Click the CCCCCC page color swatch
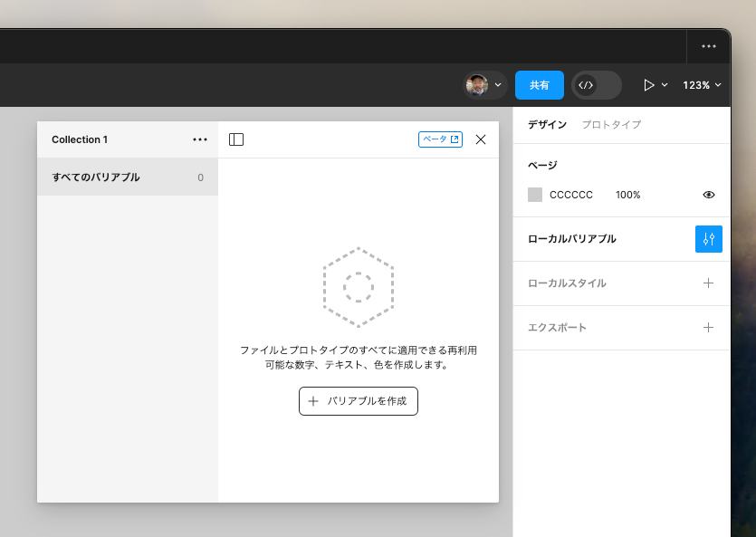This screenshot has height=537, width=756. (x=536, y=195)
